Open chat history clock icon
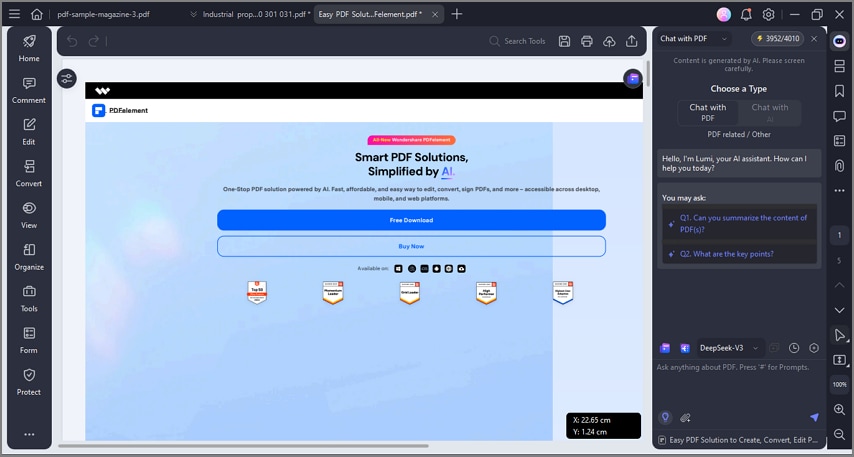 point(794,348)
